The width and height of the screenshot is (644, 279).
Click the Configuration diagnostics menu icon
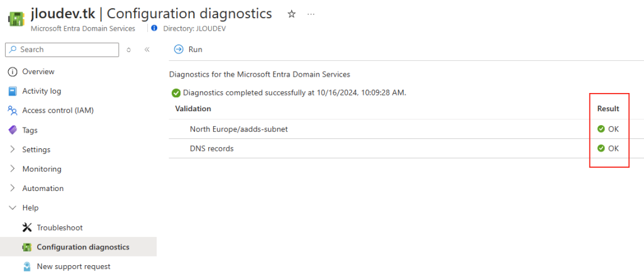(x=27, y=247)
